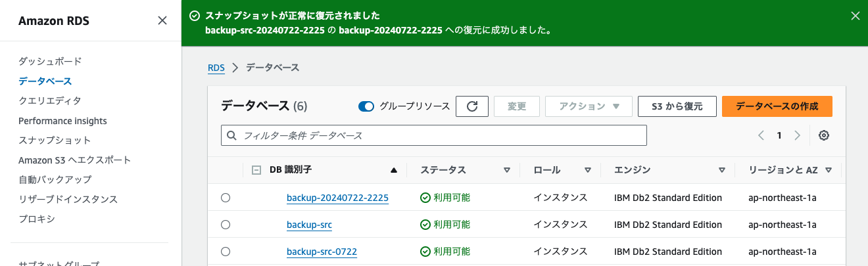Image resolution: width=868 pixels, height=266 pixels.
Task: Open Amazon S3 へエクスポート in sidebar
Action: click(x=75, y=160)
